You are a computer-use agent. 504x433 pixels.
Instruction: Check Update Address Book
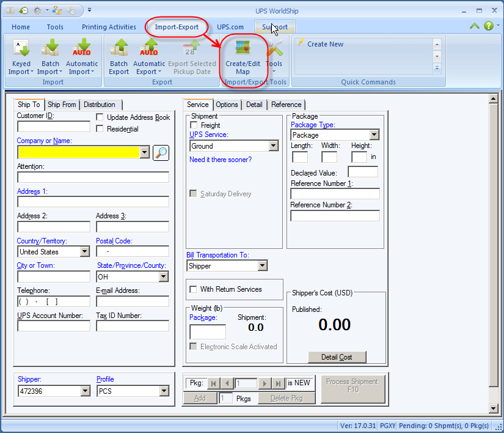click(100, 117)
